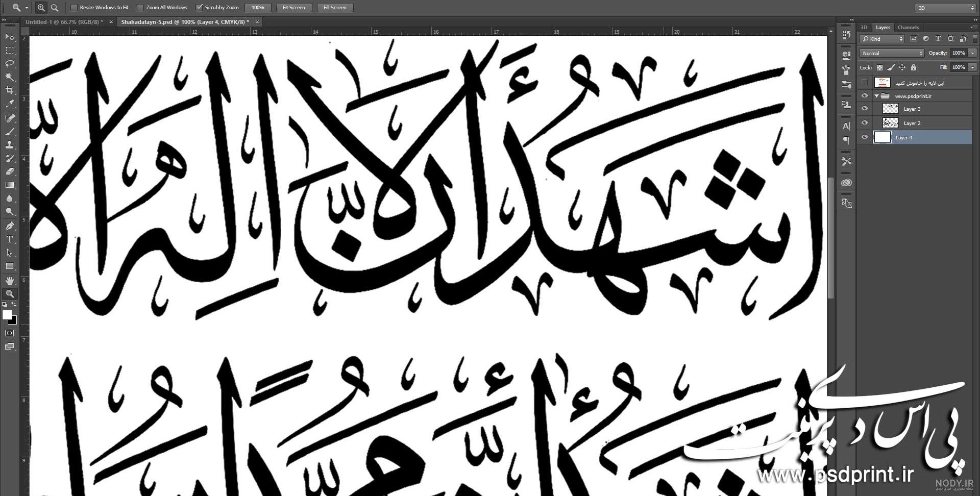The height and width of the screenshot is (496, 980).
Task: Hide Layer 2 visibility eye
Action: (864, 123)
